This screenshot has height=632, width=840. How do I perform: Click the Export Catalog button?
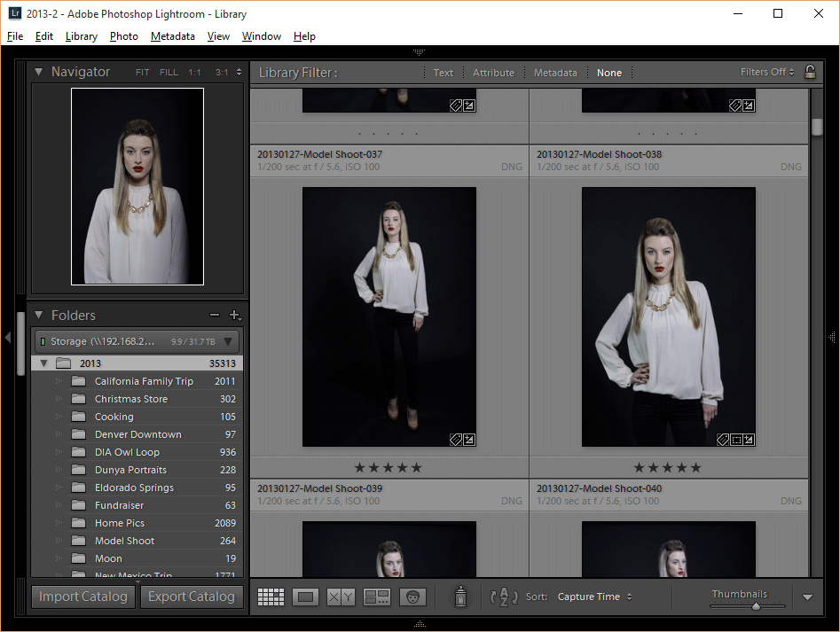pyautogui.click(x=192, y=597)
